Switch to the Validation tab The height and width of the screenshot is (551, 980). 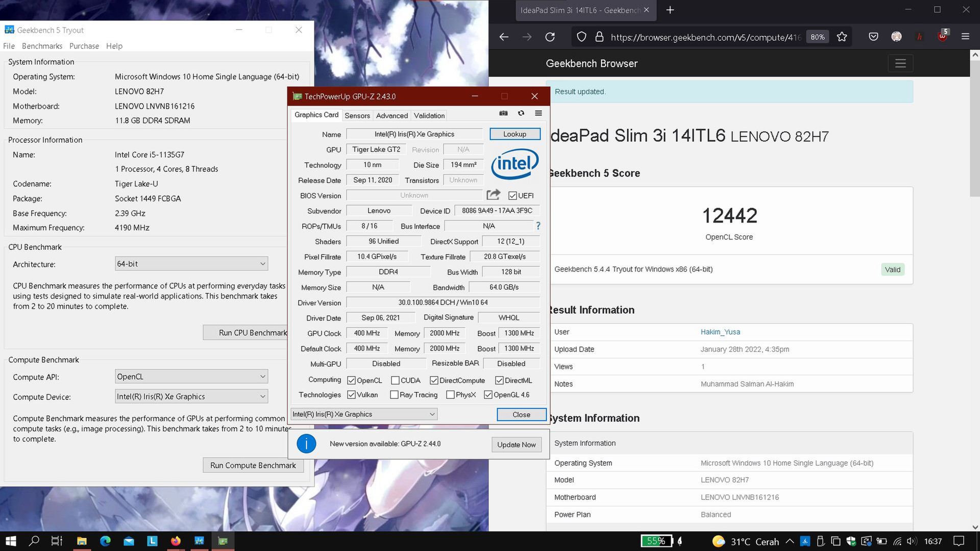tap(429, 115)
